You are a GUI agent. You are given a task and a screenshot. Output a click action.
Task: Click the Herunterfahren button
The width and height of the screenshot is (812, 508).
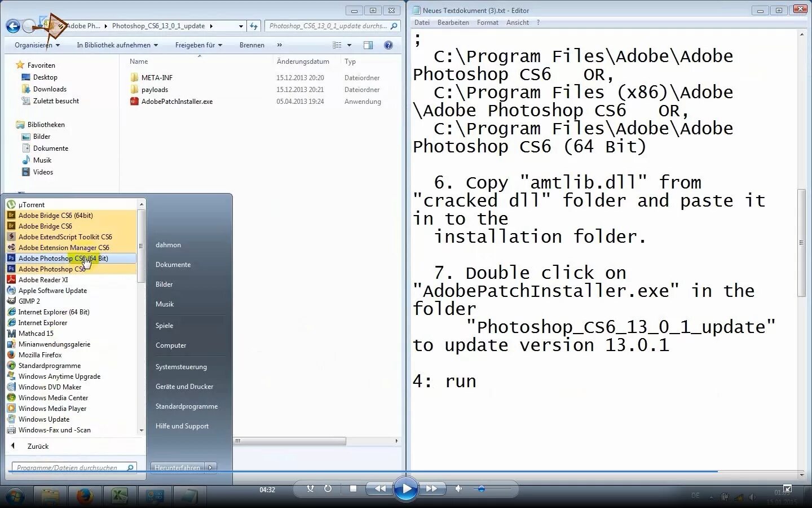178,467
